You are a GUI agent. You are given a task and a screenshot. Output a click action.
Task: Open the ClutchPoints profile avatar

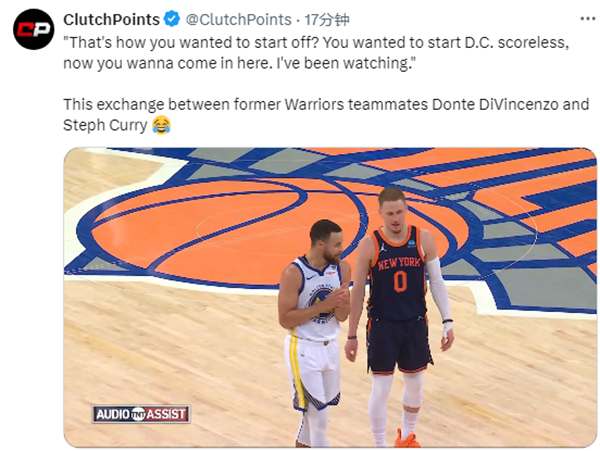click(x=33, y=29)
